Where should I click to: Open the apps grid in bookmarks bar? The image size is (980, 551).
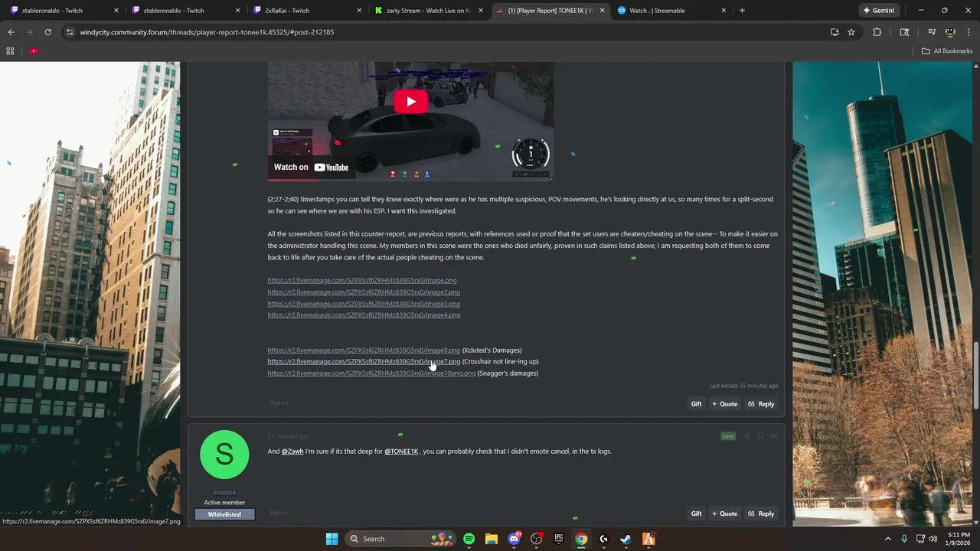[x=10, y=51]
